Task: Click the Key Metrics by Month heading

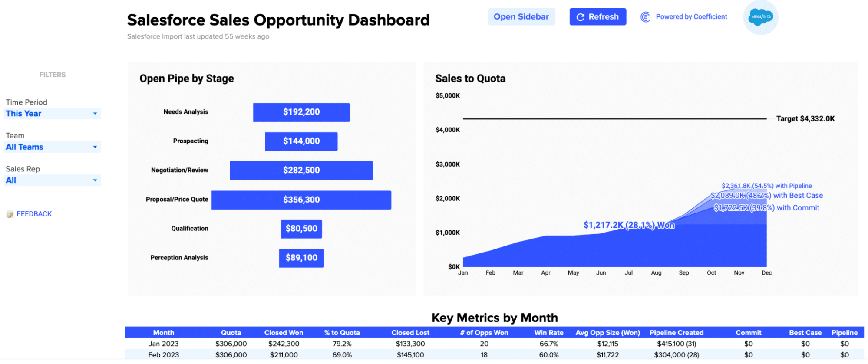Action: click(495, 318)
